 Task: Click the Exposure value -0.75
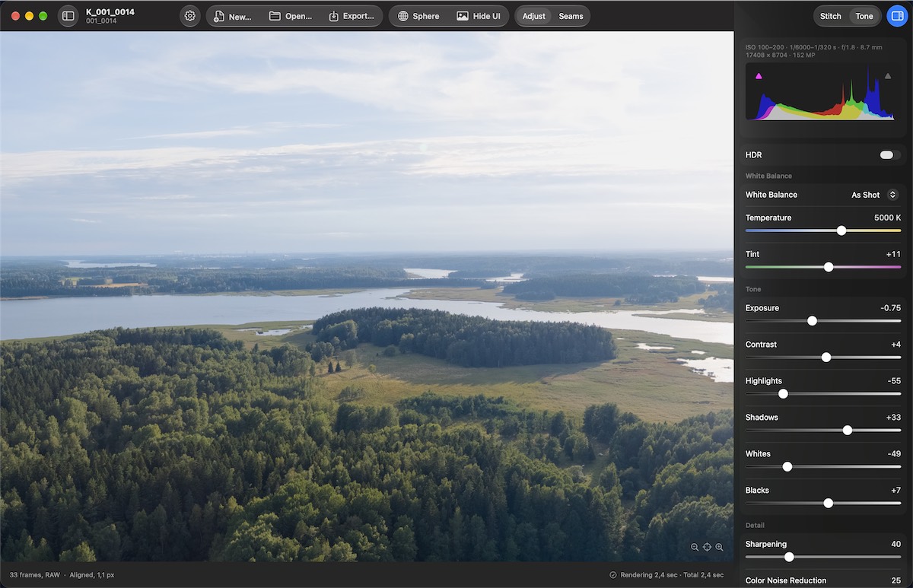click(890, 308)
